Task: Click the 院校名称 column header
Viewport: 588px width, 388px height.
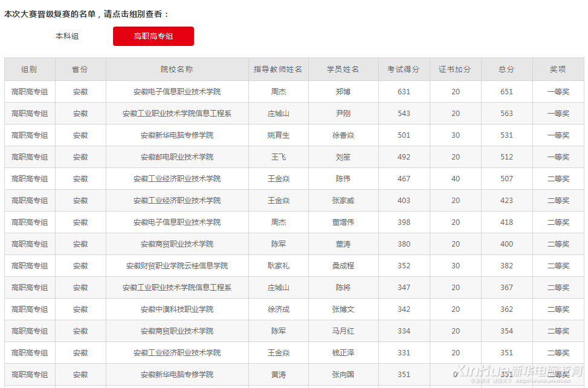Action: click(177, 70)
